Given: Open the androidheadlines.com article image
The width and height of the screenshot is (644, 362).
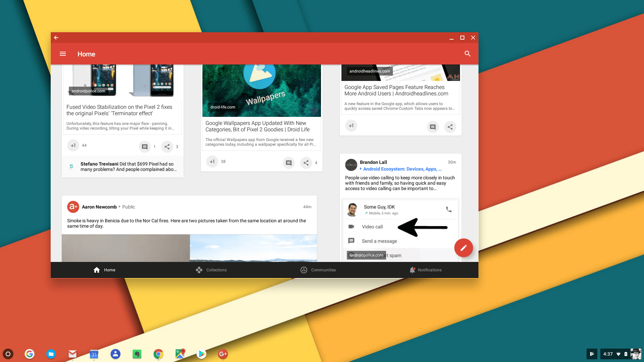Looking at the screenshot, I should click(401, 73).
